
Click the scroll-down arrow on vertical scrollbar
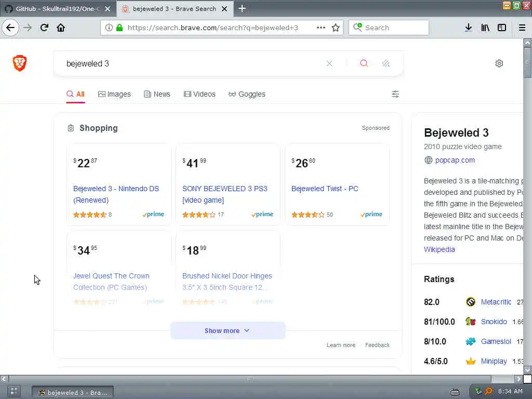coord(527,369)
